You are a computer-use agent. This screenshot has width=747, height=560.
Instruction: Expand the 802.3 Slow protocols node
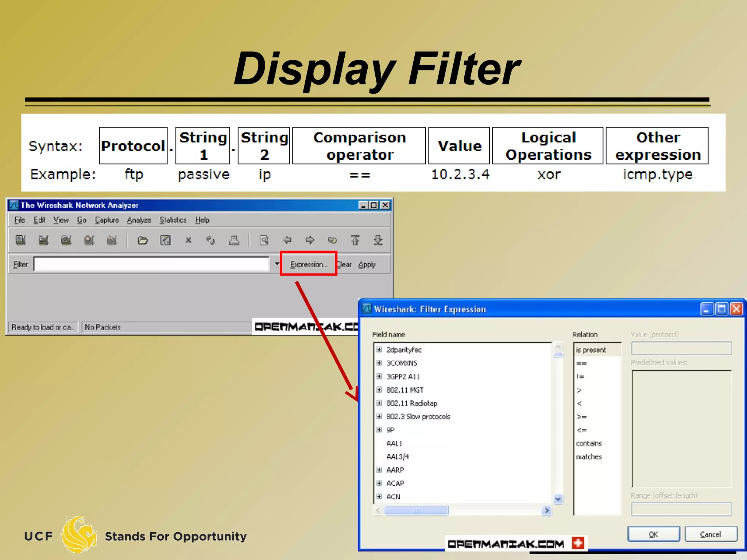pyautogui.click(x=379, y=416)
